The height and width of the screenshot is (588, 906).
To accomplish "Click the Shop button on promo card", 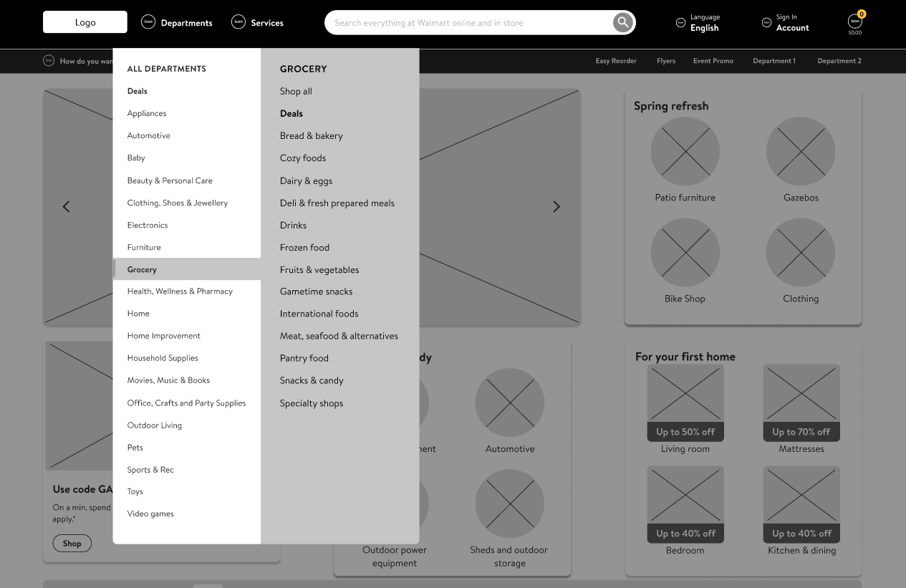I will 72,543.
